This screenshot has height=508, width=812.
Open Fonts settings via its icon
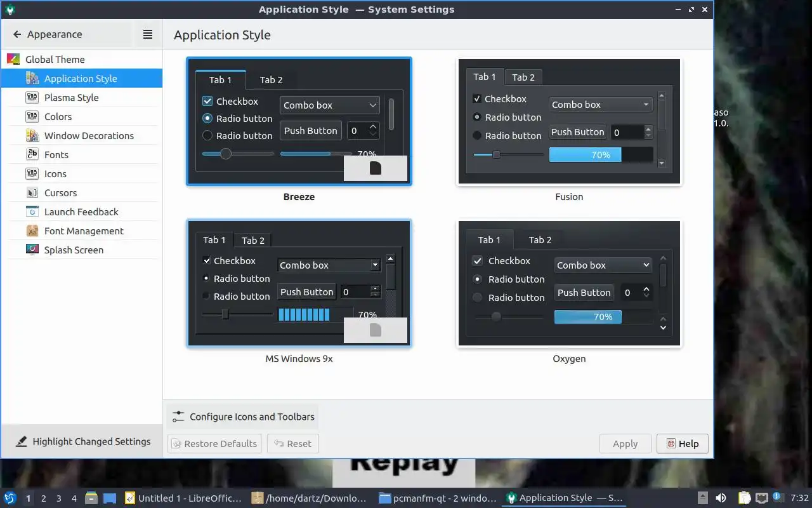pos(32,154)
